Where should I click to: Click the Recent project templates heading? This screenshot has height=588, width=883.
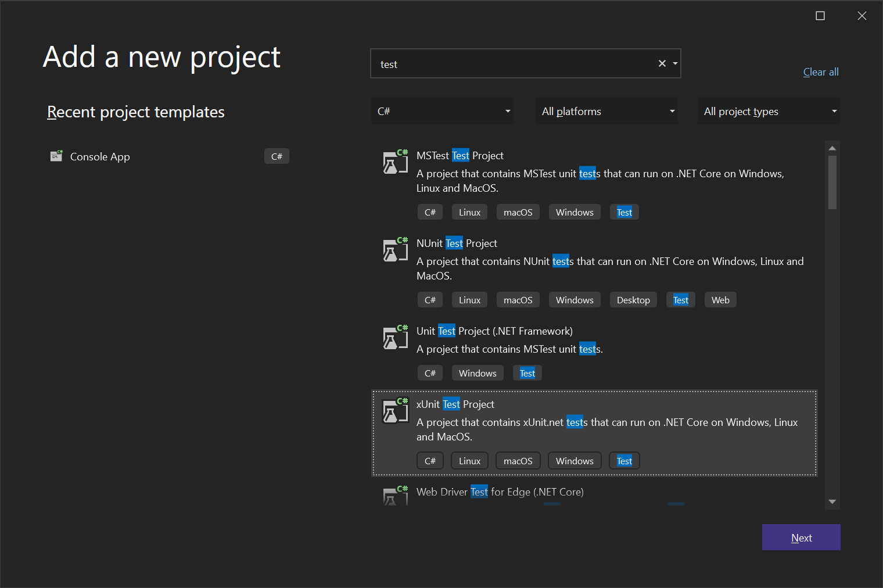[x=135, y=112]
